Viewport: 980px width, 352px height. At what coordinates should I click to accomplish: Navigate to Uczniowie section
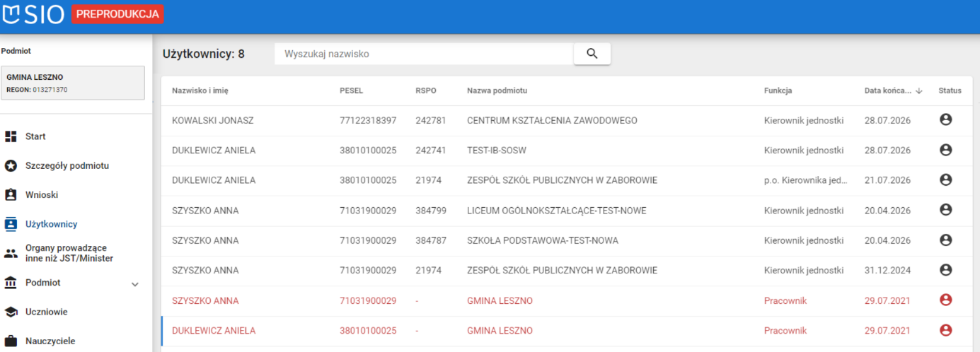click(x=46, y=312)
